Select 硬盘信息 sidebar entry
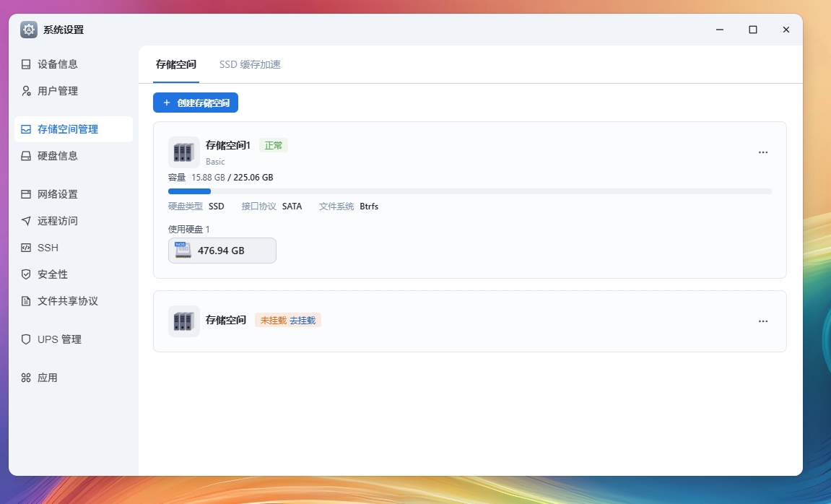 click(74, 156)
